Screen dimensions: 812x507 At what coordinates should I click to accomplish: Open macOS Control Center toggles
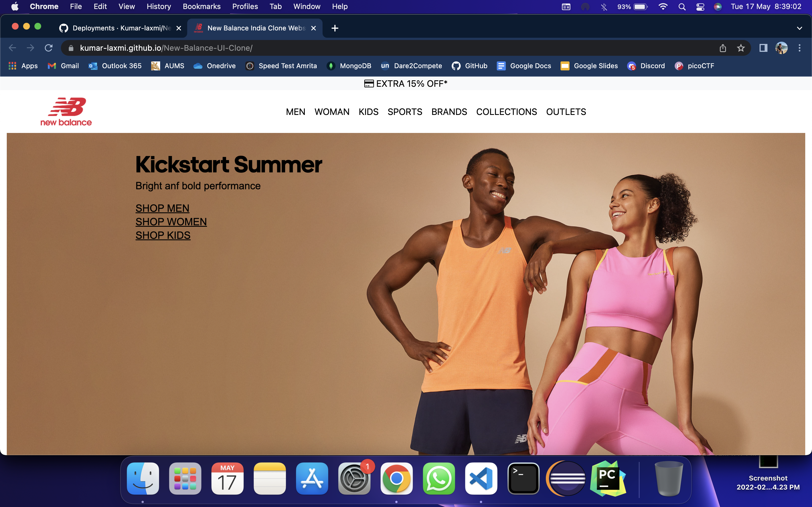click(x=700, y=7)
